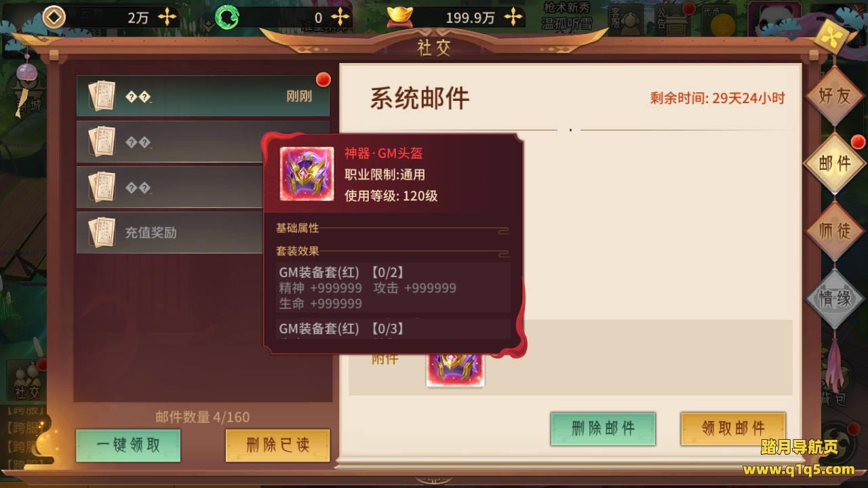
Task: Switch to 好友 friends tab
Action: click(834, 96)
